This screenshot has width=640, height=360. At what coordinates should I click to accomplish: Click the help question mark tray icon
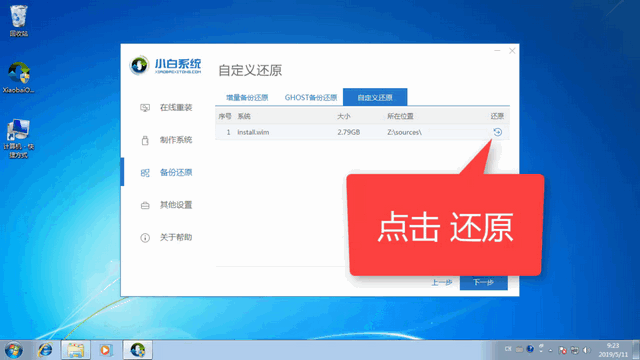(530, 349)
